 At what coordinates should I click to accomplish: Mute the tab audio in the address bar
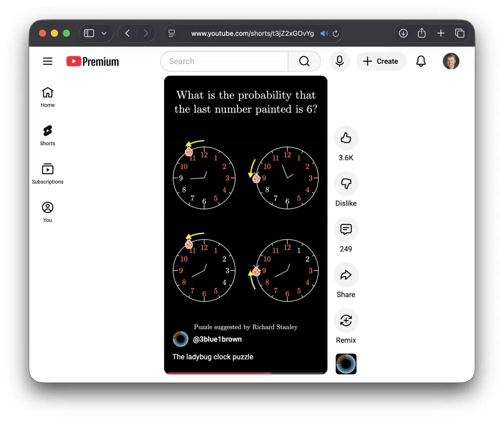pyautogui.click(x=324, y=33)
